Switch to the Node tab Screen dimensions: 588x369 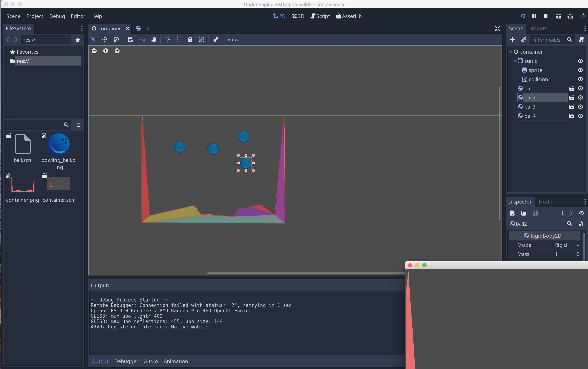click(545, 202)
